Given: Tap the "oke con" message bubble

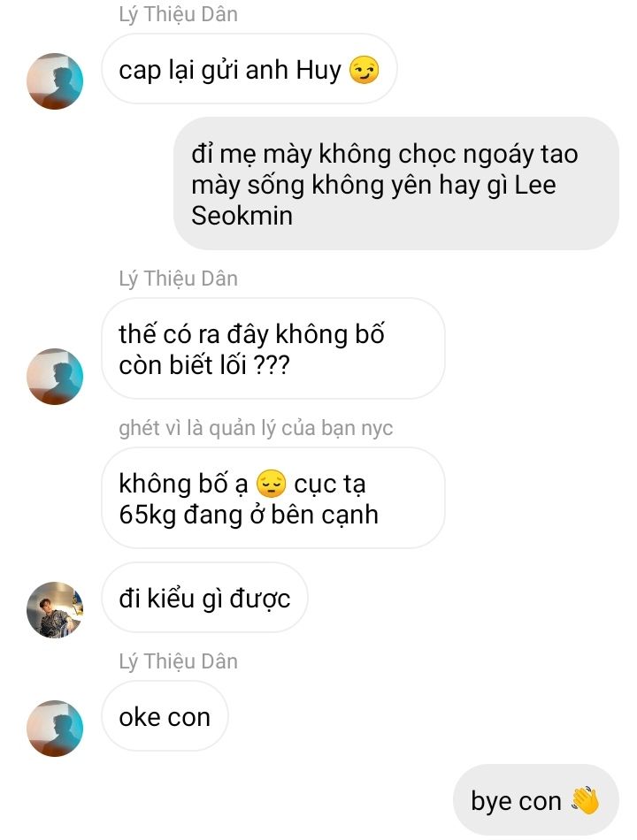Looking at the screenshot, I should click(165, 716).
